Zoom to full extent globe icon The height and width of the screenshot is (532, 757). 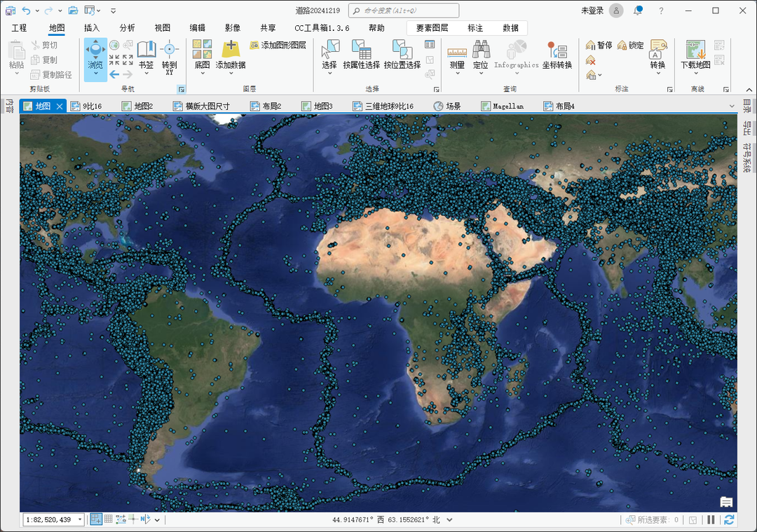(114, 45)
